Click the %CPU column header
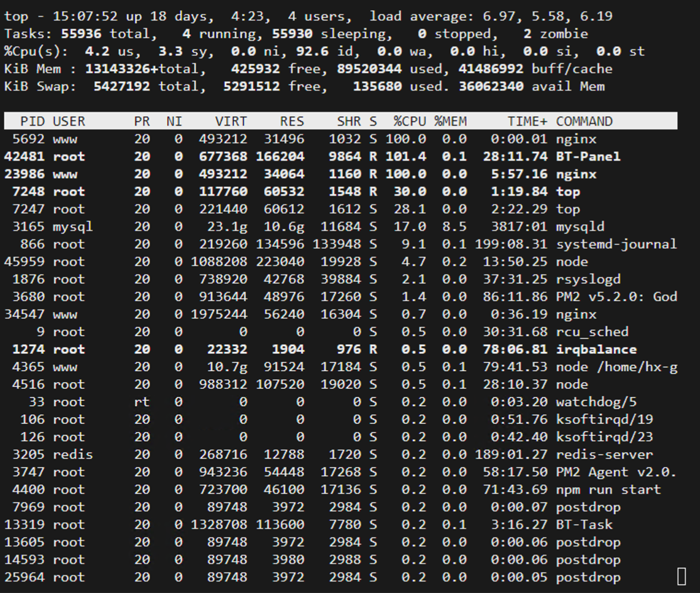 click(x=409, y=121)
